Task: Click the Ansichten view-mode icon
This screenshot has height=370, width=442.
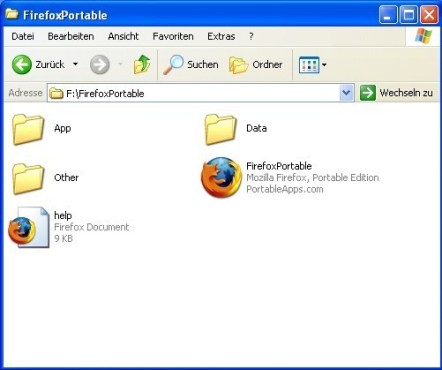Action: coord(309,65)
